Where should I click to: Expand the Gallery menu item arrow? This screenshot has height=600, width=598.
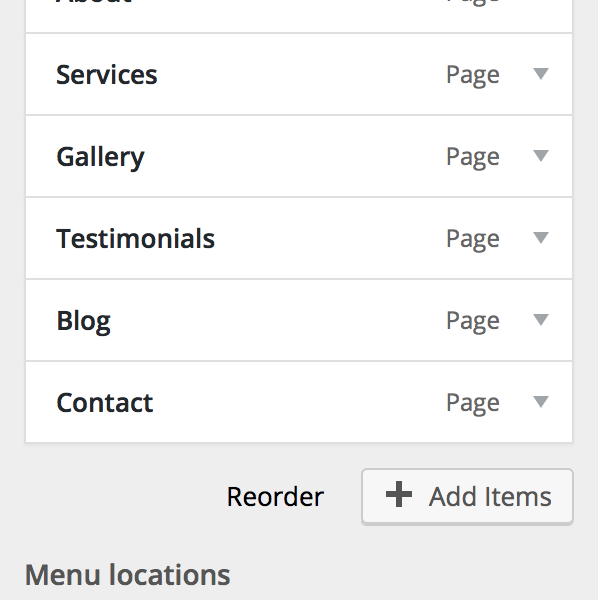point(541,155)
